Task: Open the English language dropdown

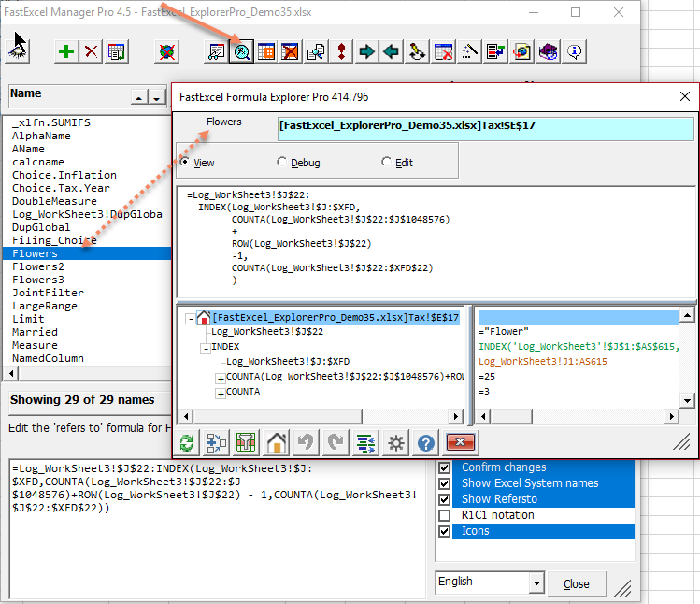Action: pyautogui.click(x=536, y=582)
